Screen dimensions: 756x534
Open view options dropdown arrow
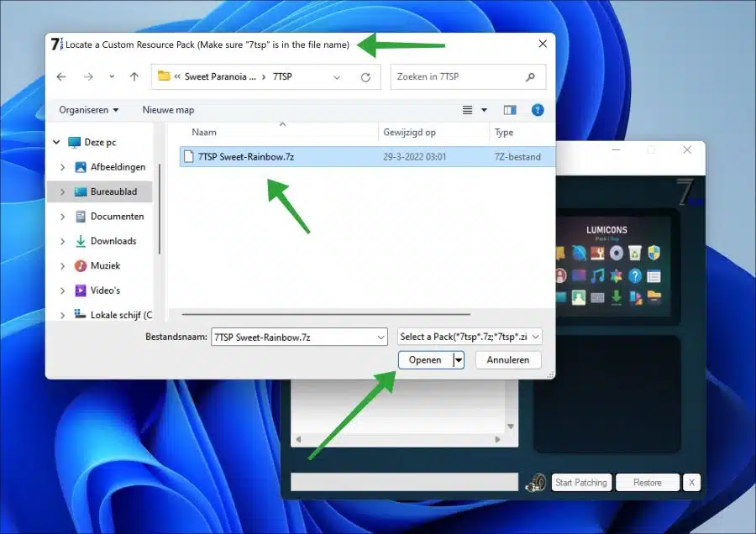[484, 110]
